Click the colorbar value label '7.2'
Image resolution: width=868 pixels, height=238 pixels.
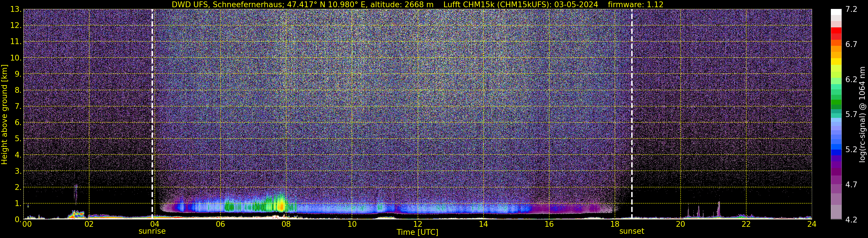click(x=851, y=10)
